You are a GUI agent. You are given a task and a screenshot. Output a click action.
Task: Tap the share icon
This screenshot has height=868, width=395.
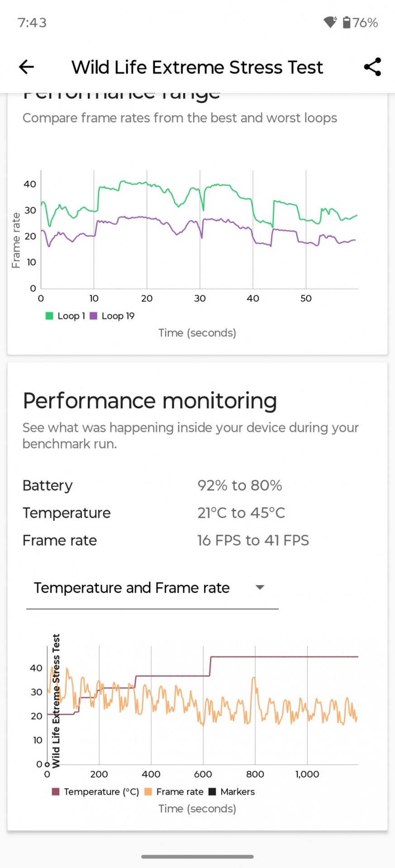[372, 67]
